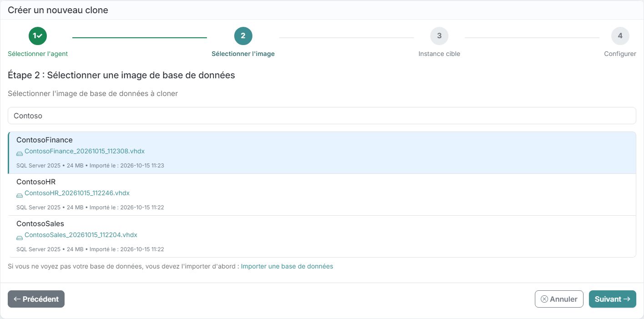Click the Étape 2 heading text

[x=121, y=75]
